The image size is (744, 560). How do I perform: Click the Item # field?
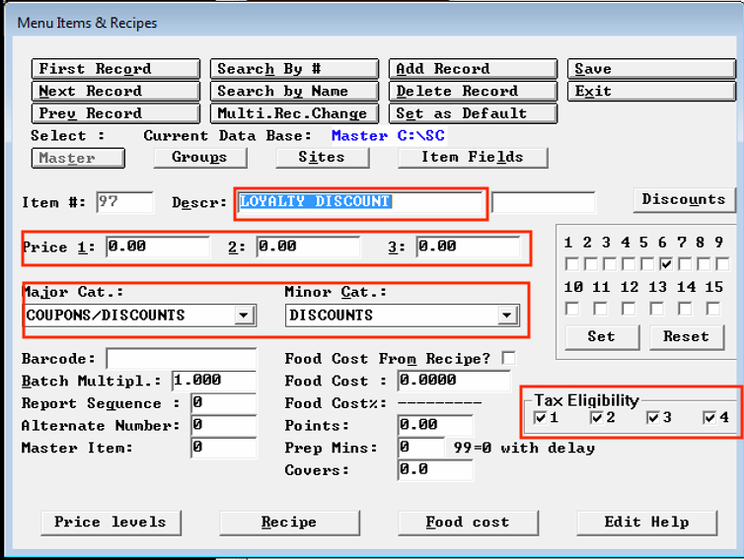(x=124, y=202)
